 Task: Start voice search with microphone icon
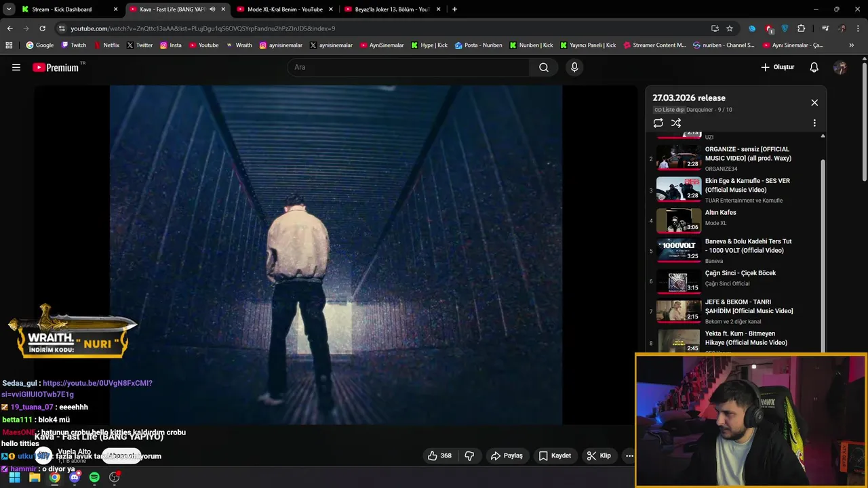click(574, 67)
